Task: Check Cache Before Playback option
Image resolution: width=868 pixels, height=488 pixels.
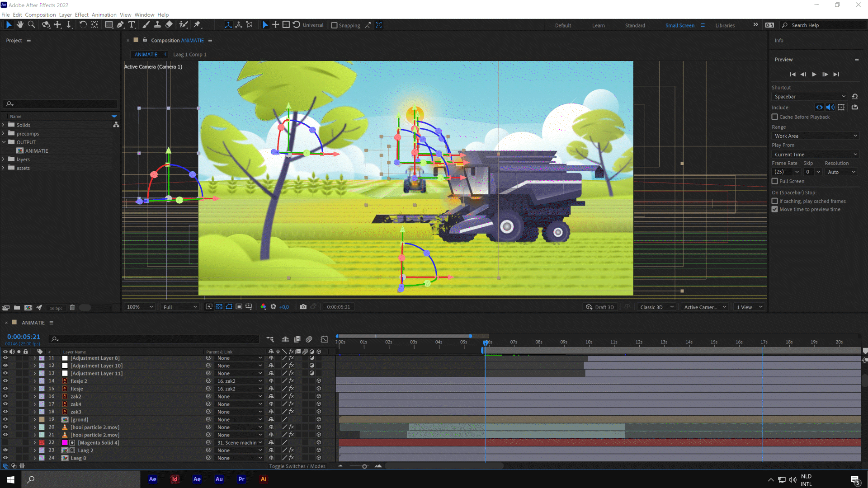Action: [x=775, y=117]
